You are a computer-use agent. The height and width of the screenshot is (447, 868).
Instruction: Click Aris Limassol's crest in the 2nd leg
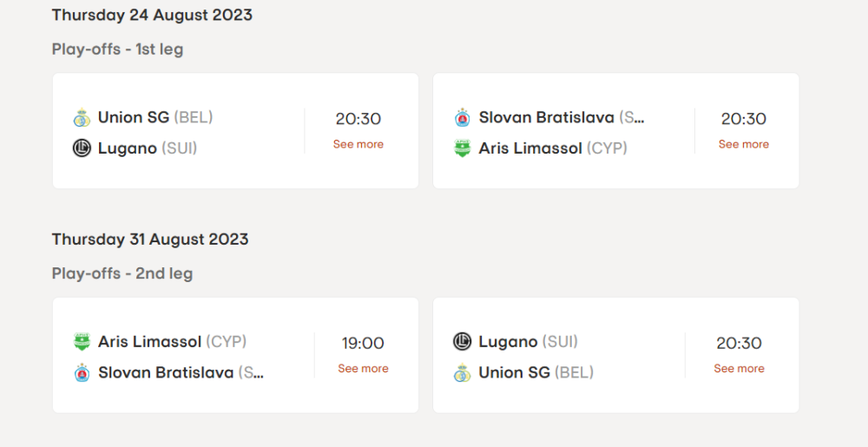[82, 342]
